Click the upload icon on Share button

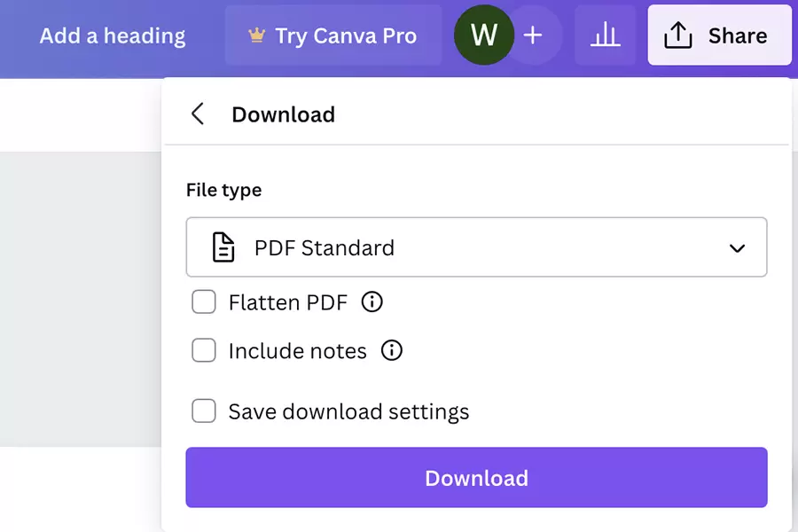678,35
